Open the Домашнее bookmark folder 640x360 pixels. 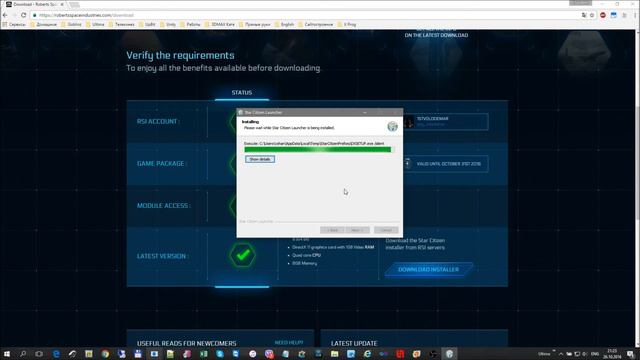(x=44, y=24)
